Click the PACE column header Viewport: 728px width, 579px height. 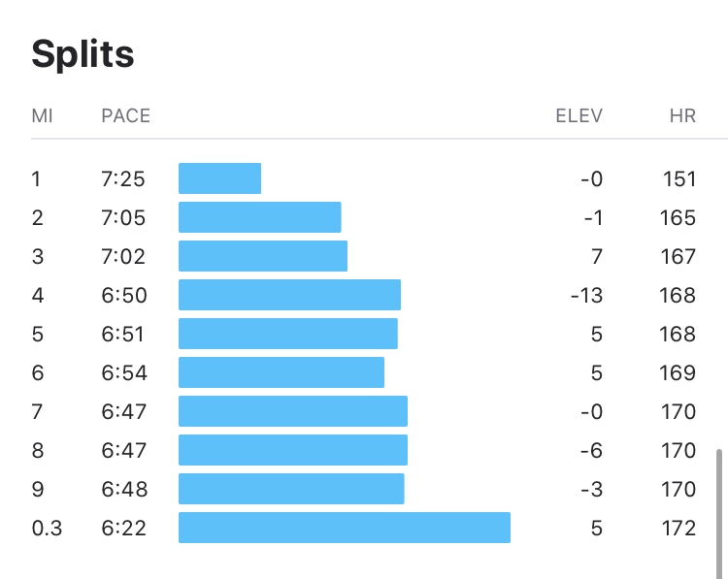[125, 116]
